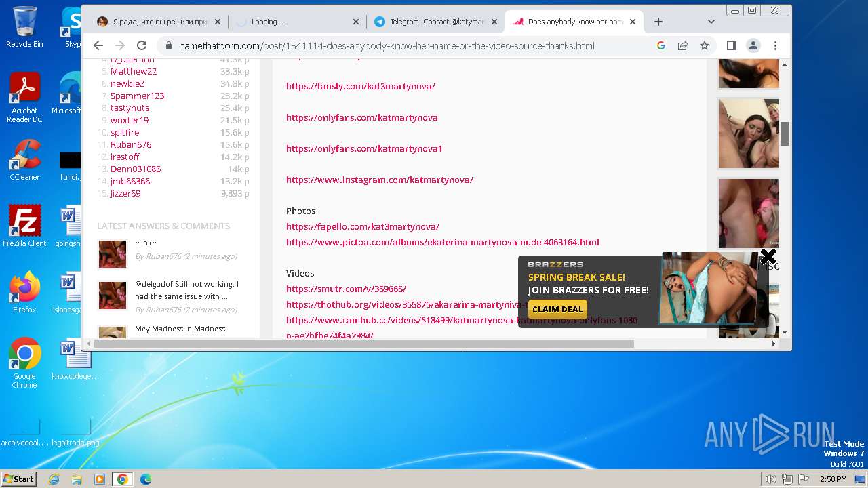
Task: Open user woxter19 profile link
Action: click(130, 120)
